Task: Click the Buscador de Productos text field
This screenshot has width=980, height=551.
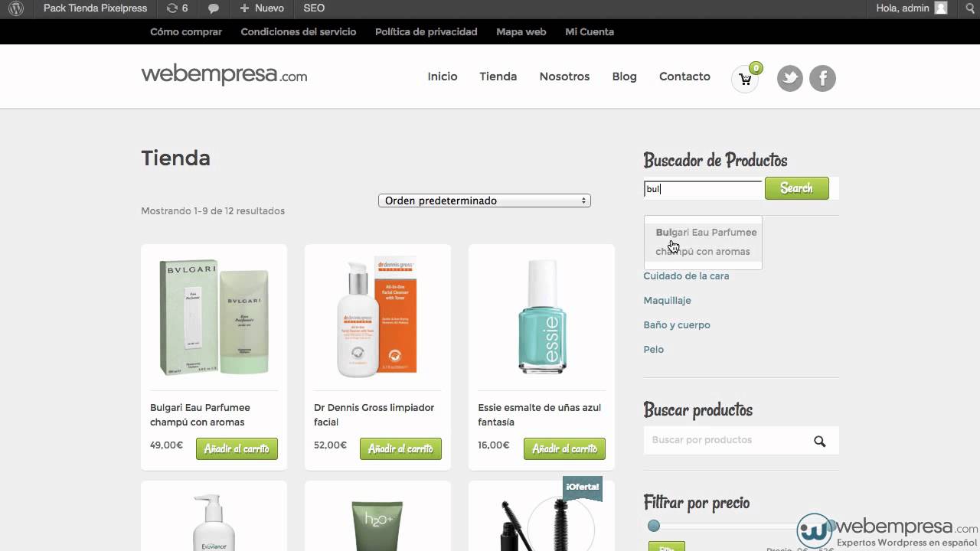Action: point(703,189)
